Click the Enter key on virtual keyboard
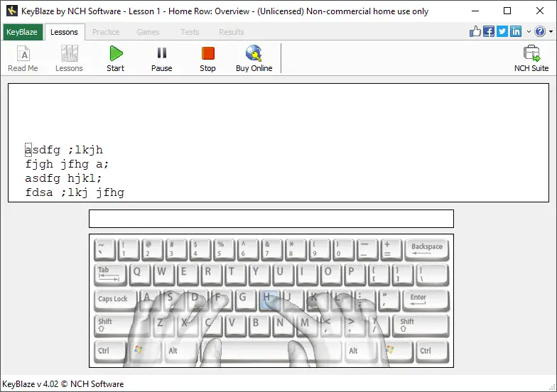557x392 pixels. (426, 300)
